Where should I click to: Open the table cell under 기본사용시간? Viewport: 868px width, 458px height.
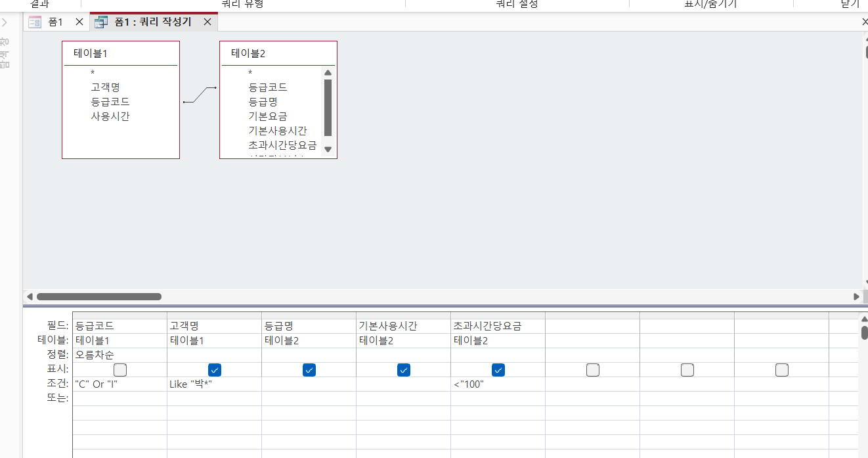point(404,340)
